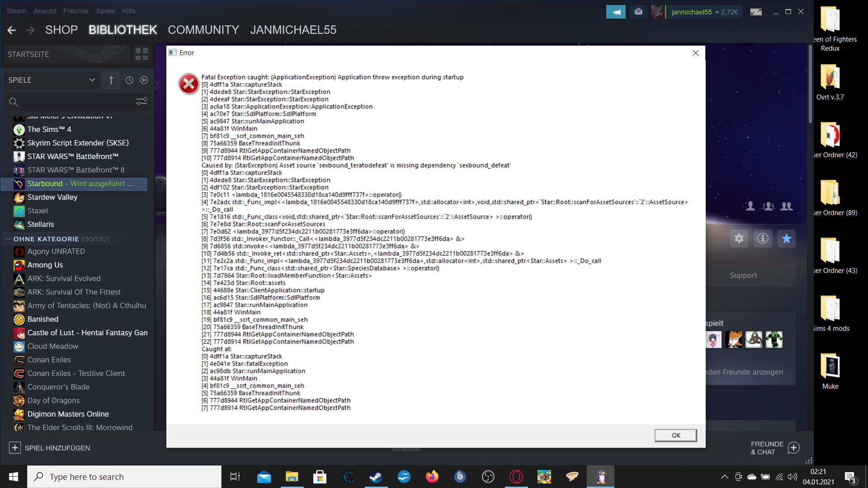Click the Steam back navigation arrow

(x=12, y=30)
